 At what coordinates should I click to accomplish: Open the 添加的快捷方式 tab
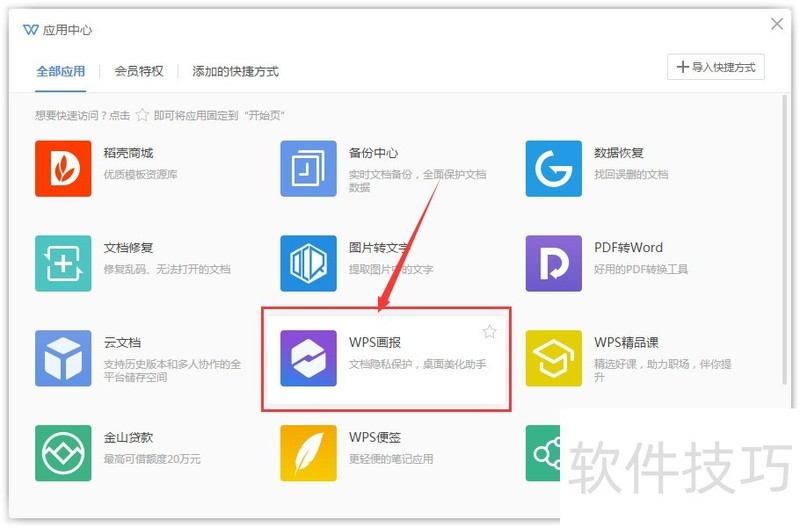click(x=235, y=71)
